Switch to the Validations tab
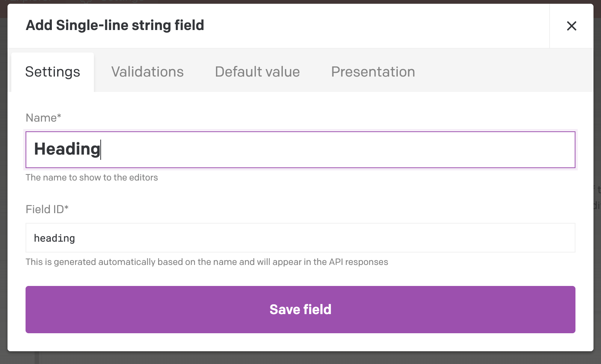 147,72
